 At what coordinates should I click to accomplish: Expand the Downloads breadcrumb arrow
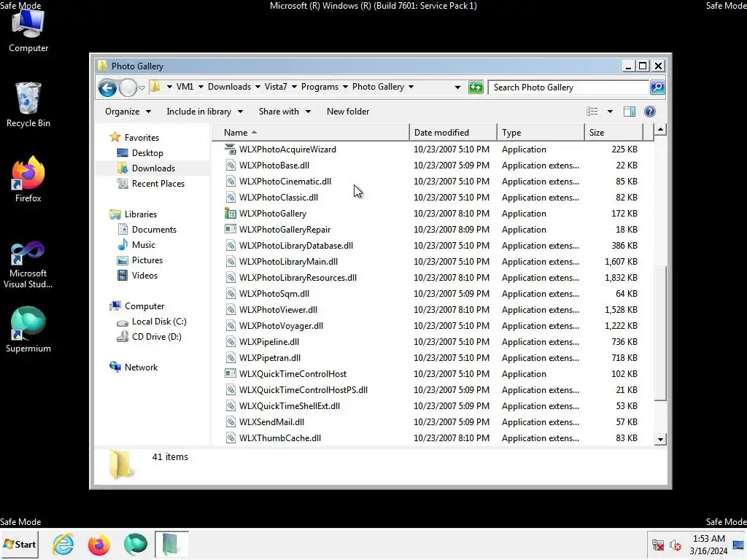pyautogui.click(x=258, y=87)
